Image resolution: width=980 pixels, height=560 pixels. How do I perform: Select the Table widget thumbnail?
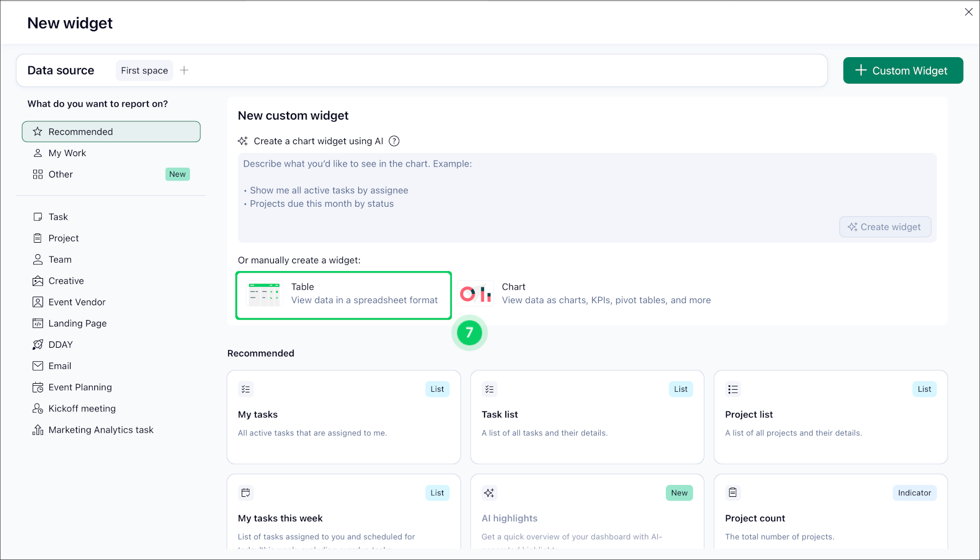(264, 294)
